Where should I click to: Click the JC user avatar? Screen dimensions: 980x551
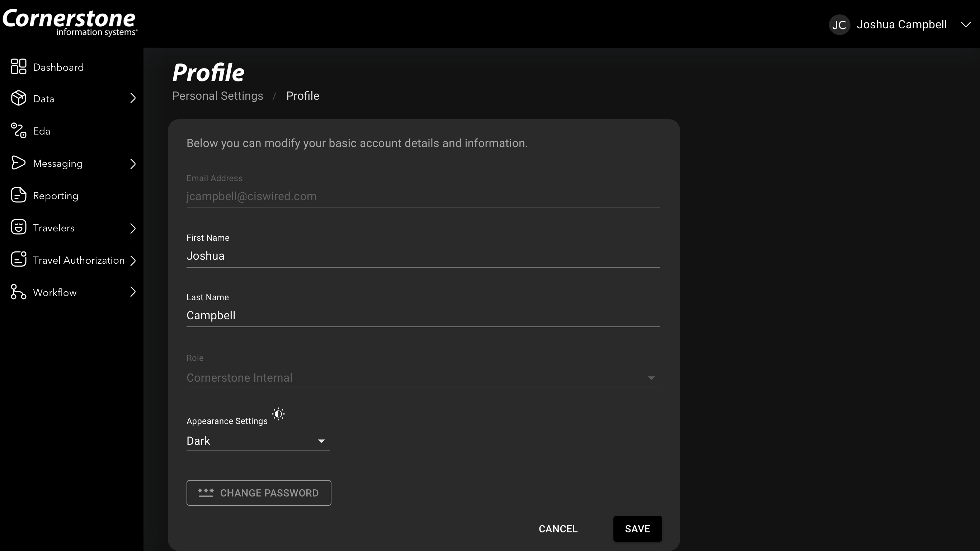(839, 25)
